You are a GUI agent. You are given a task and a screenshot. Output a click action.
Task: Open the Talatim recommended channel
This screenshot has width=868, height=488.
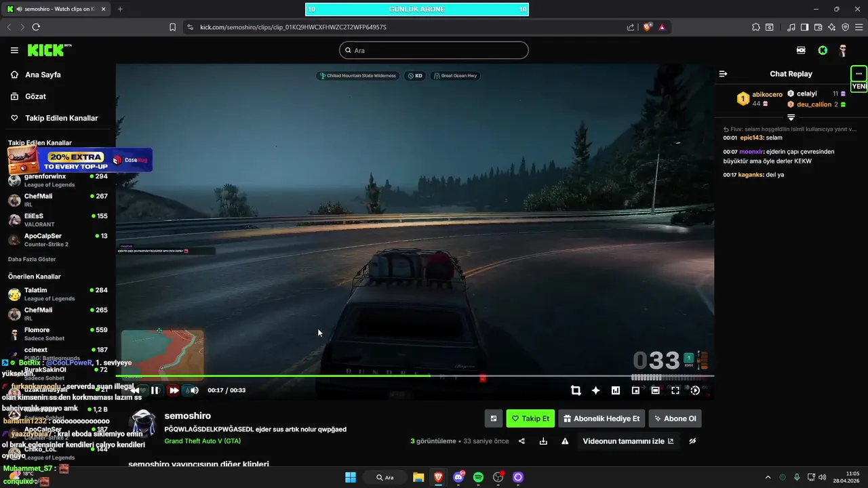tap(58, 294)
